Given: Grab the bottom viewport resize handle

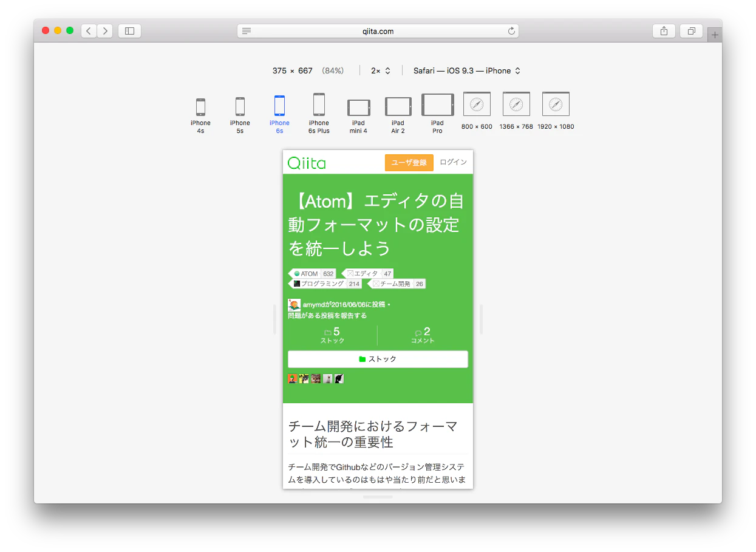Looking at the screenshot, I should pos(378,497).
